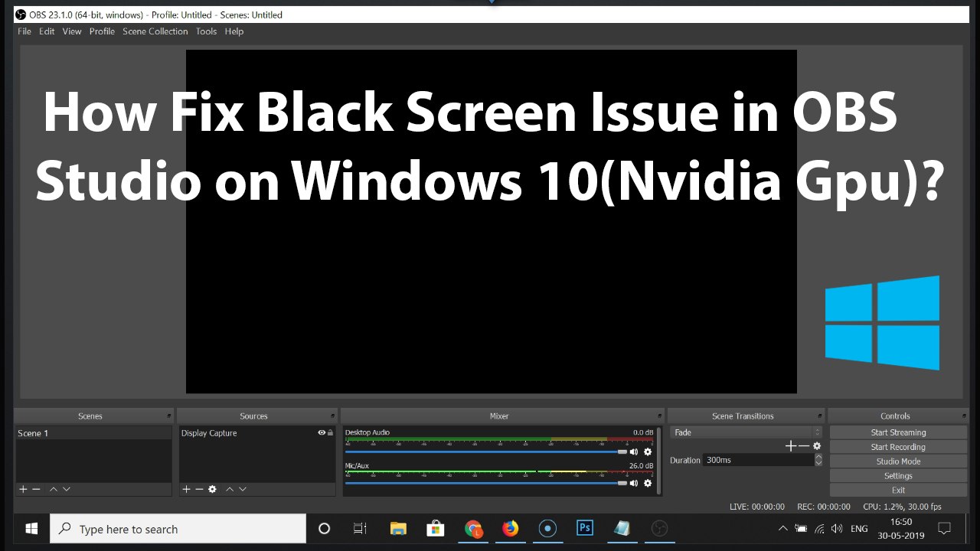The image size is (980, 551).
Task: Open the Edit menu
Action: coord(47,31)
